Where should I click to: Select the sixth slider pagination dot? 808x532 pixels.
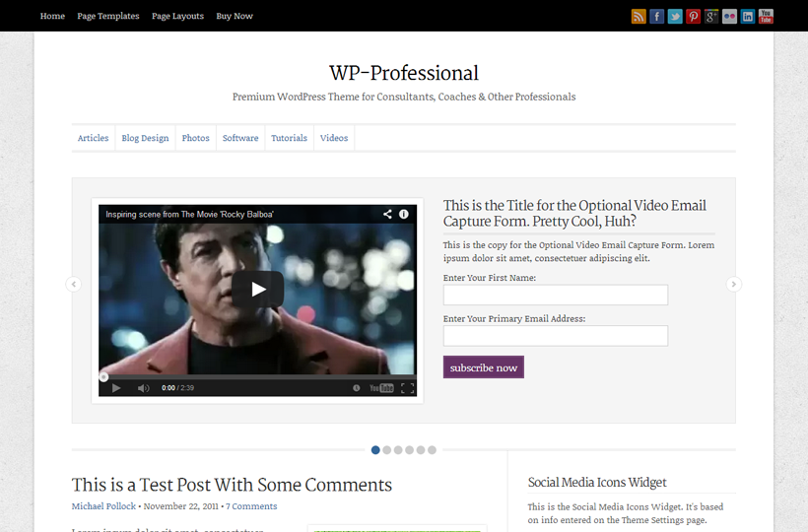(432, 450)
